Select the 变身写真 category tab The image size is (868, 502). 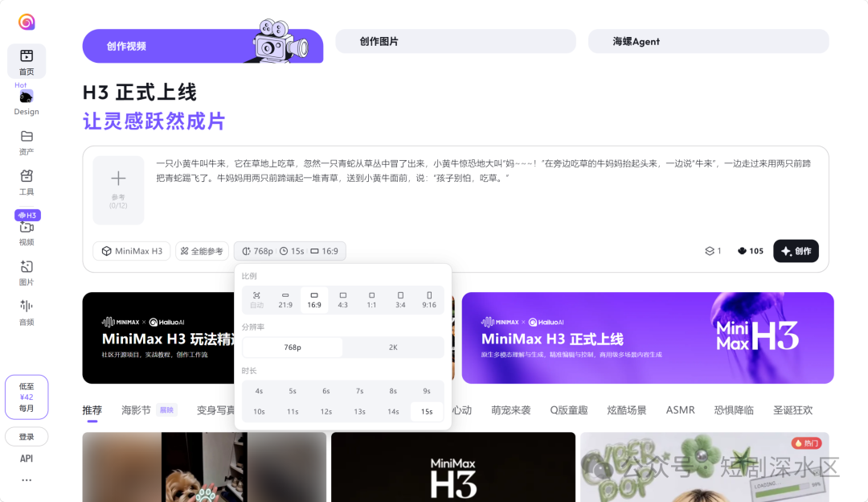tap(215, 410)
